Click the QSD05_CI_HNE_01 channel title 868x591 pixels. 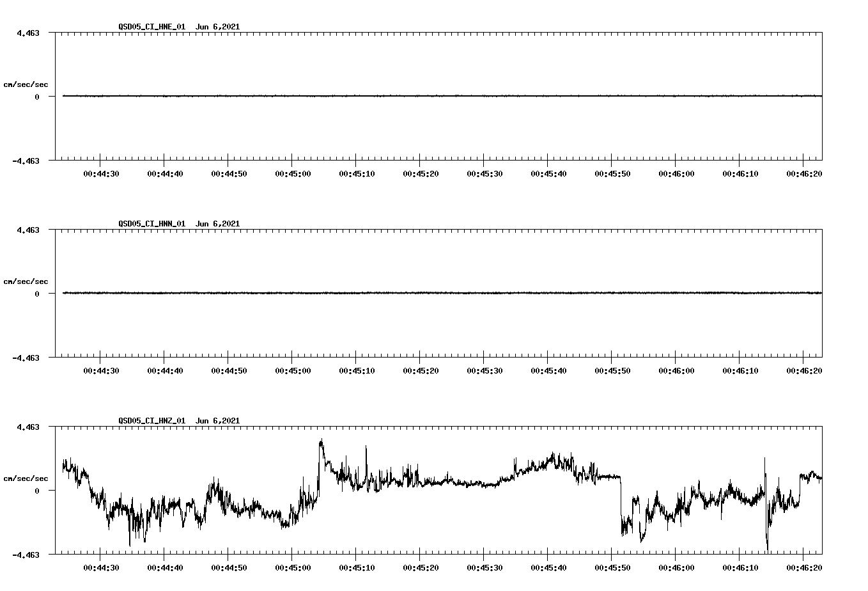click(151, 27)
